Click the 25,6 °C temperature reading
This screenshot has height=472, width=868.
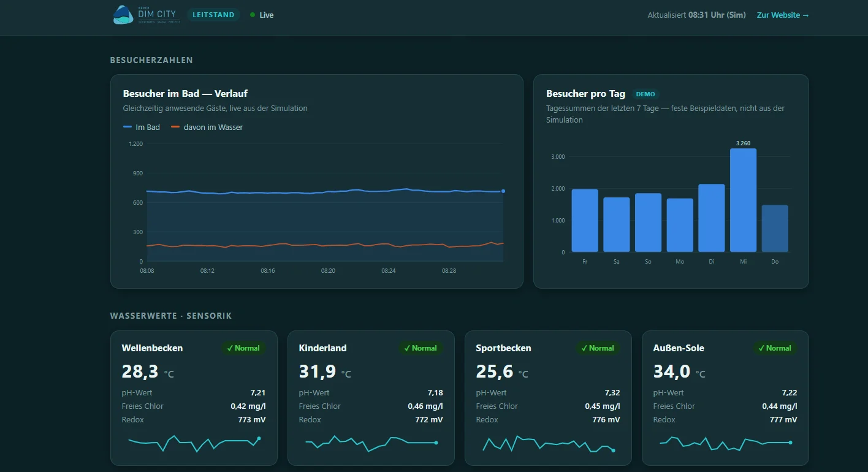[x=502, y=371]
